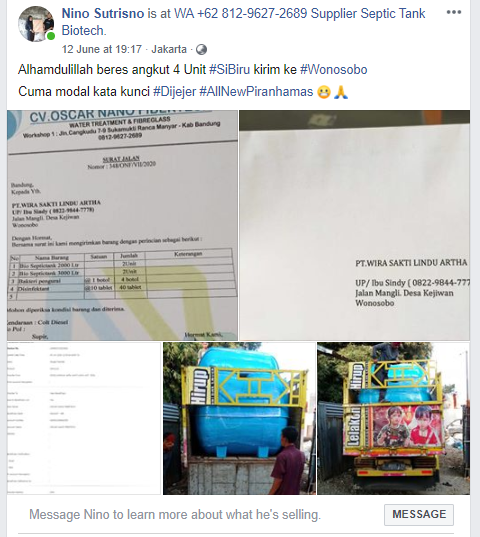
Task: Open the Jakarta location link
Action: point(169,49)
